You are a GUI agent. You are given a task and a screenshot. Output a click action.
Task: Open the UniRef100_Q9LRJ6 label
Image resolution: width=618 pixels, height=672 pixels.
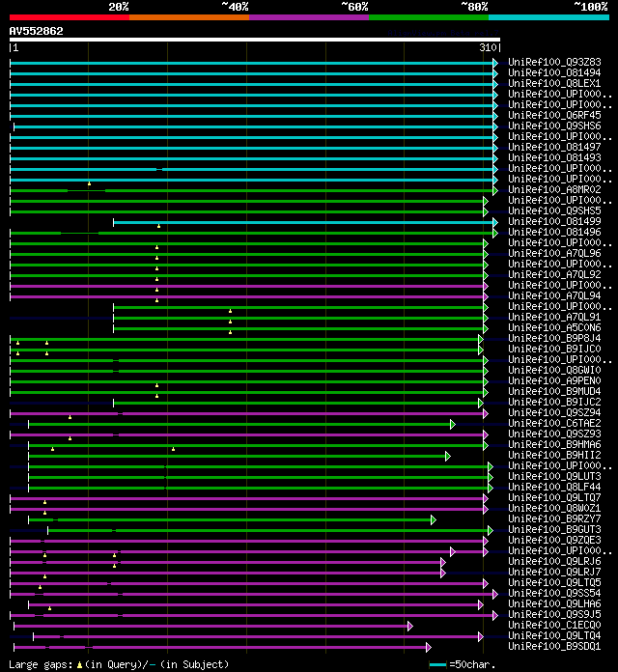click(554, 561)
